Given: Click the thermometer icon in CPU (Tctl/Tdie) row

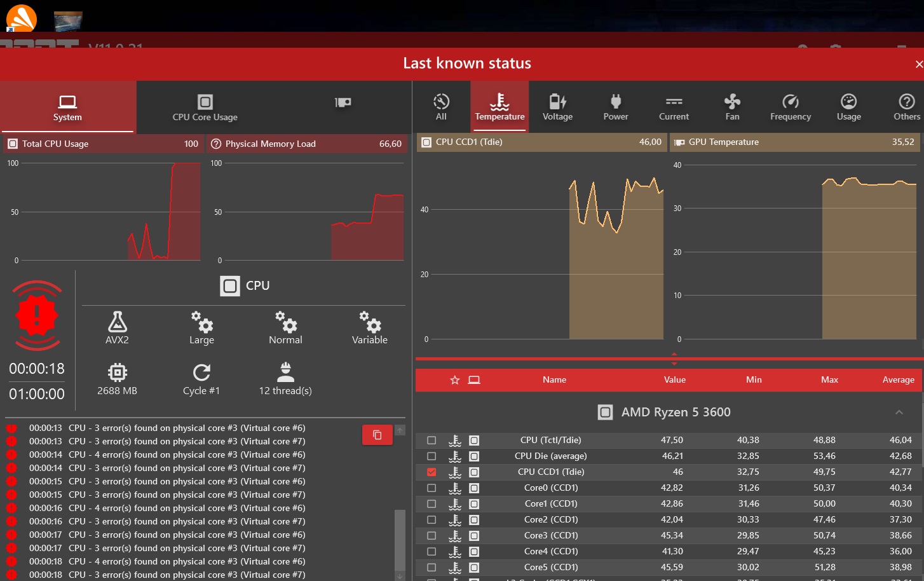Looking at the screenshot, I should 455,441.
